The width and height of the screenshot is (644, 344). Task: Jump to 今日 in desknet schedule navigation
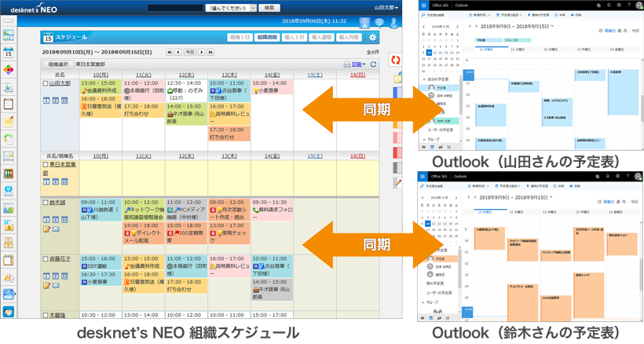click(189, 52)
